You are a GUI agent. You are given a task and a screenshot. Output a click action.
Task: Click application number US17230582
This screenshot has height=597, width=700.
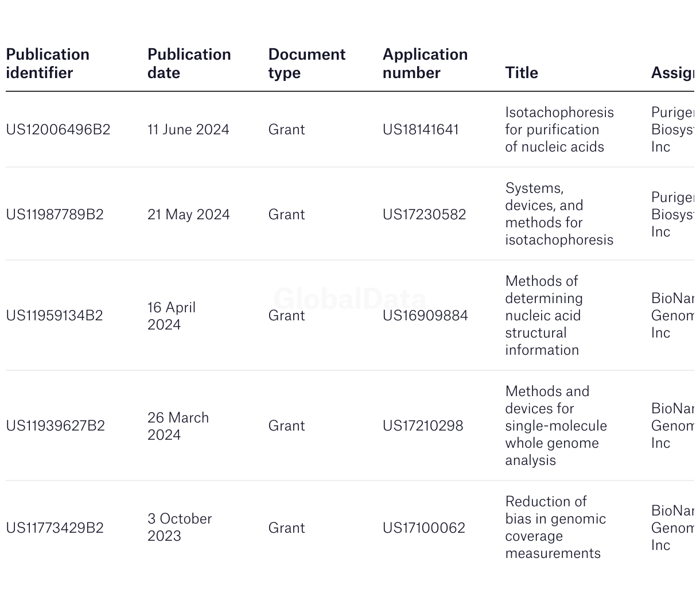click(424, 215)
